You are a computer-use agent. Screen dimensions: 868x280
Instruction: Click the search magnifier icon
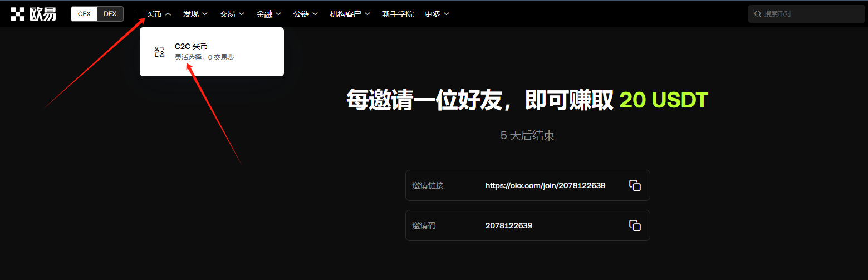pyautogui.click(x=758, y=14)
